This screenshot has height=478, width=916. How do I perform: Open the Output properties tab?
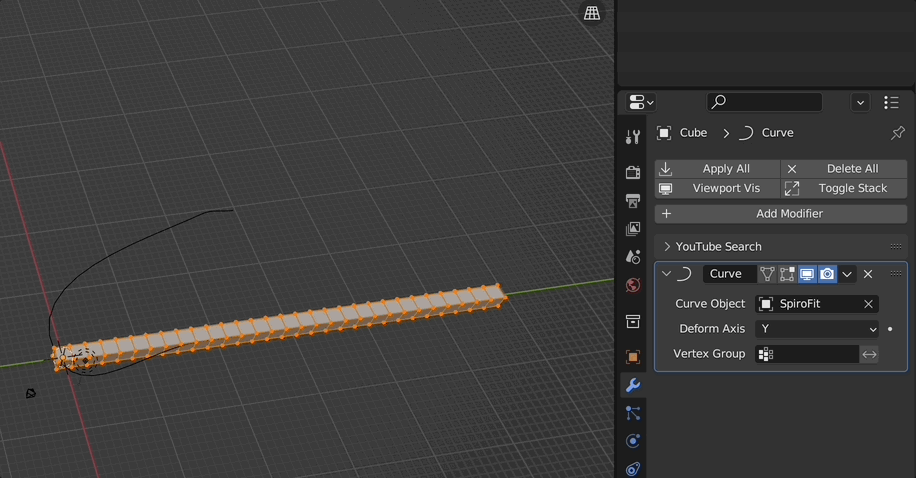coord(633,201)
